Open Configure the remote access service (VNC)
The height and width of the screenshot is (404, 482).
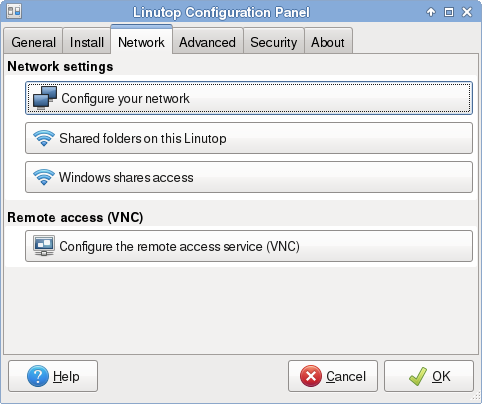249,246
